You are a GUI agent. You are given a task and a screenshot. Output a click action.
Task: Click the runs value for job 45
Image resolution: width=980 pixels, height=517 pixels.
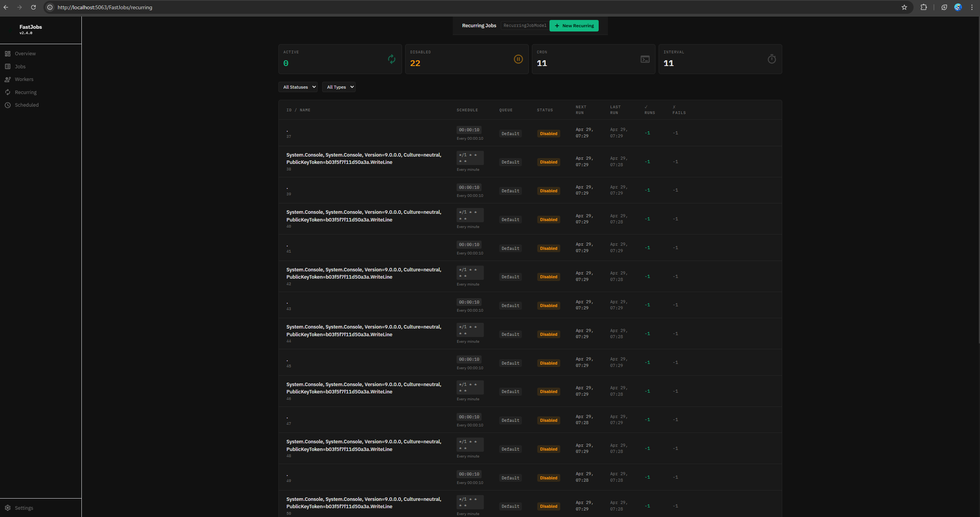pyautogui.click(x=647, y=363)
